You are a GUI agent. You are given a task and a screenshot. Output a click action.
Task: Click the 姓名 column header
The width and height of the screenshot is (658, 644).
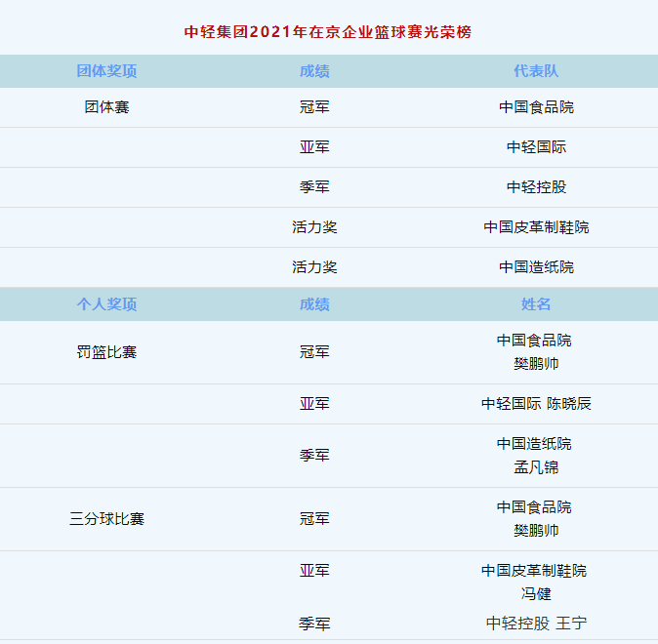(536, 304)
